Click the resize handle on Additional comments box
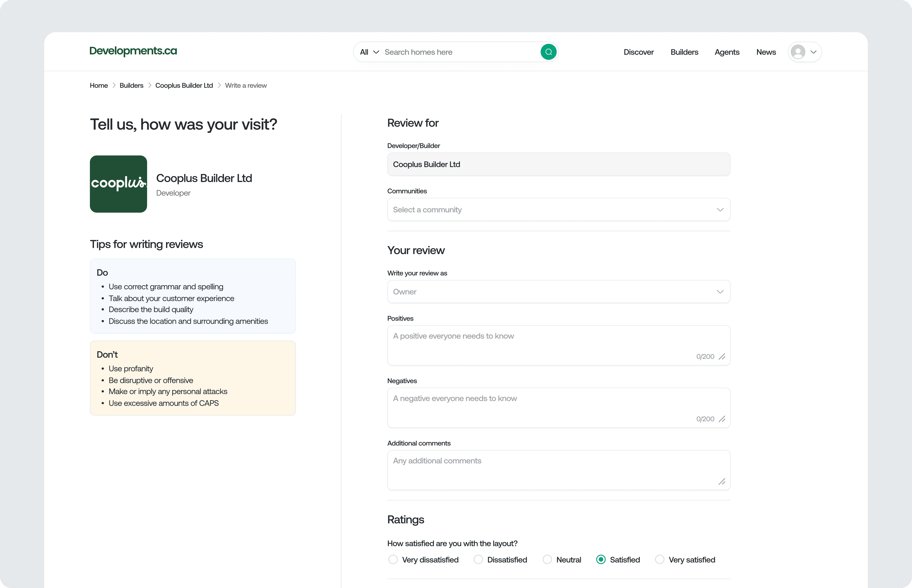 coord(722,481)
